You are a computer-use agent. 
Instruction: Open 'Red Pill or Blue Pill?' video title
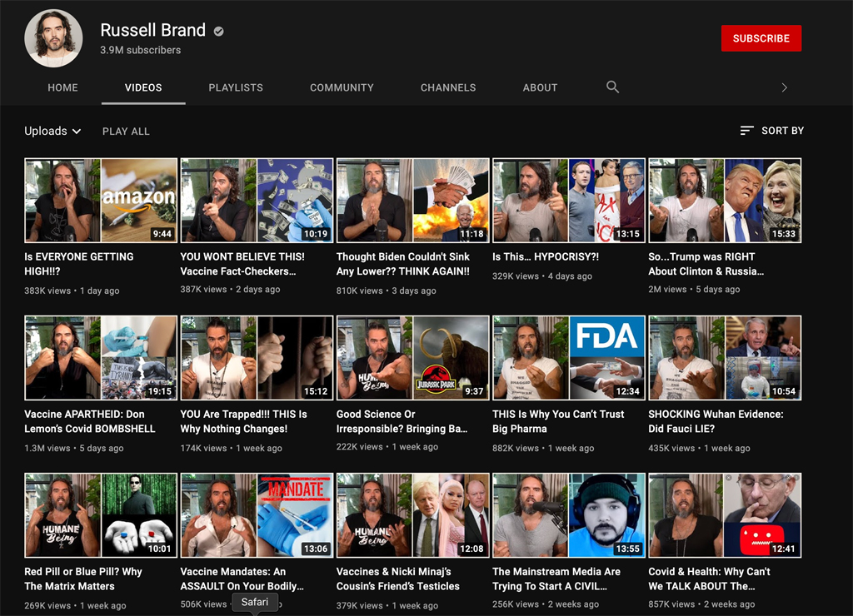[82, 579]
